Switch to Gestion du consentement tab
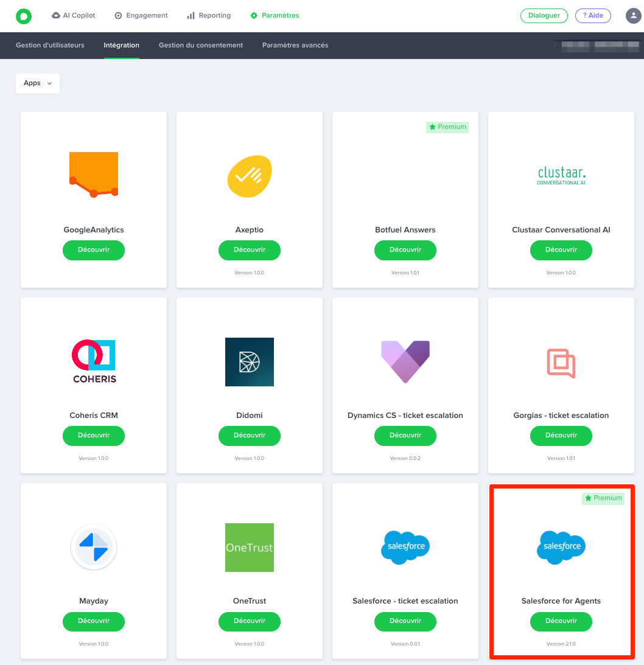Screen dimensions: 644x665 point(201,45)
